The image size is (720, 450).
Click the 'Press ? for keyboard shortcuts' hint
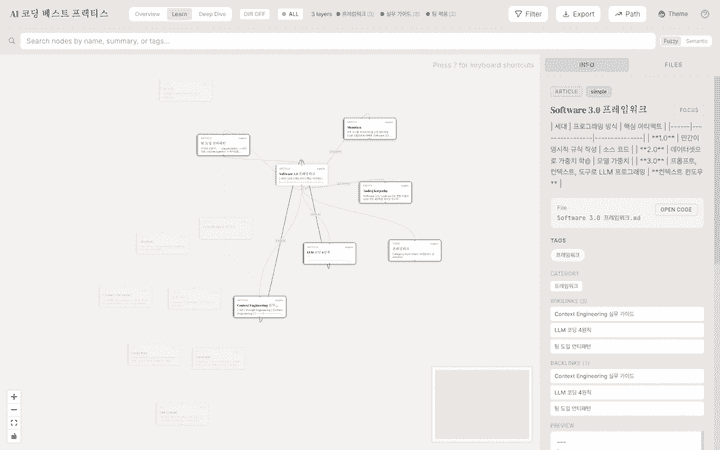pyautogui.click(x=483, y=65)
